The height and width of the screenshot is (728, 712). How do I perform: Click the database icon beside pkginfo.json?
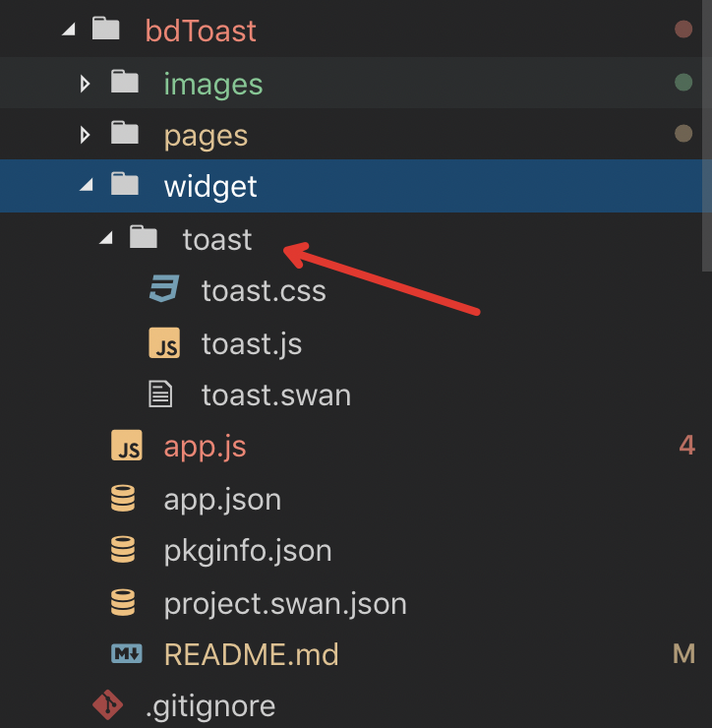(124, 551)
